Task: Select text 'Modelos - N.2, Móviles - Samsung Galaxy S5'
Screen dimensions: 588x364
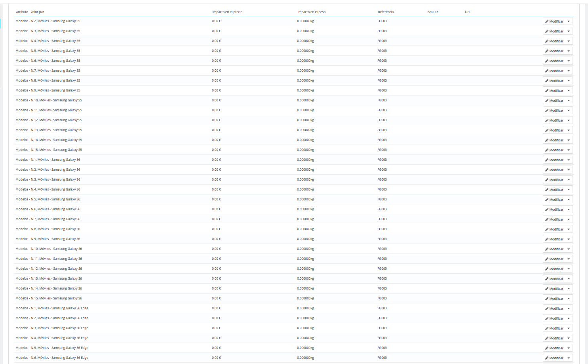Action: pyautogui.click(x=48, y=21)
